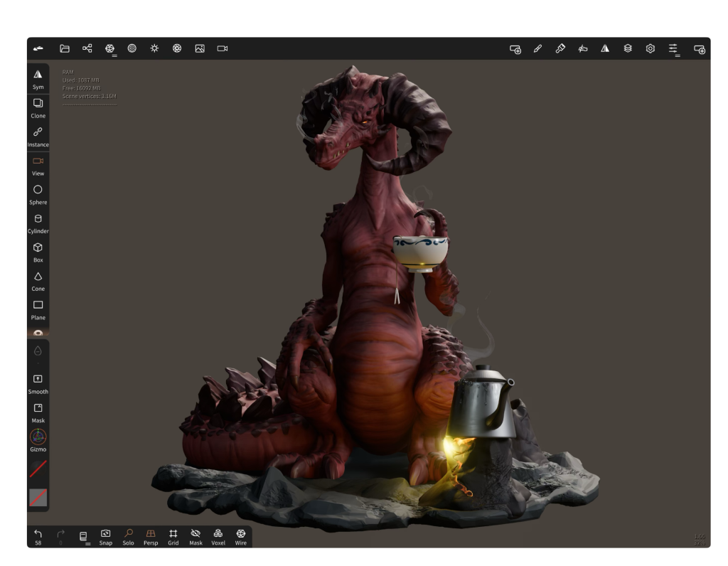Expand the Topology menu with the sub-indicator
Screen dimensions: 728x566
(110, 48)
